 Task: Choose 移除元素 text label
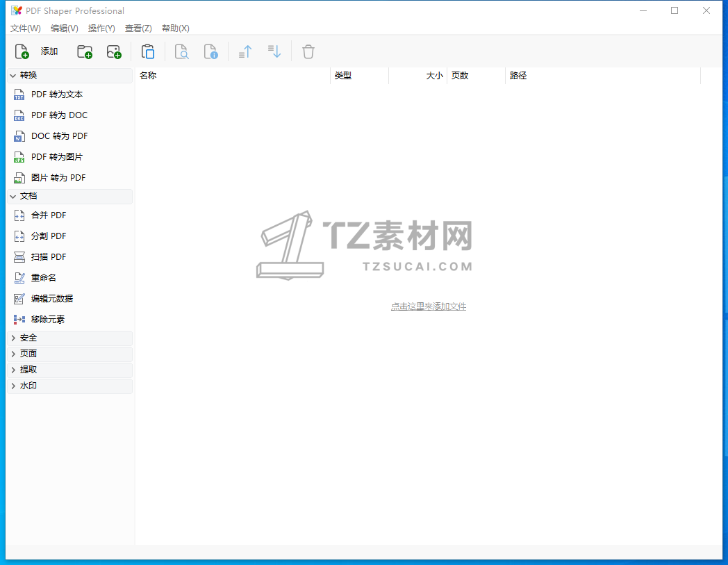[48, 320]
